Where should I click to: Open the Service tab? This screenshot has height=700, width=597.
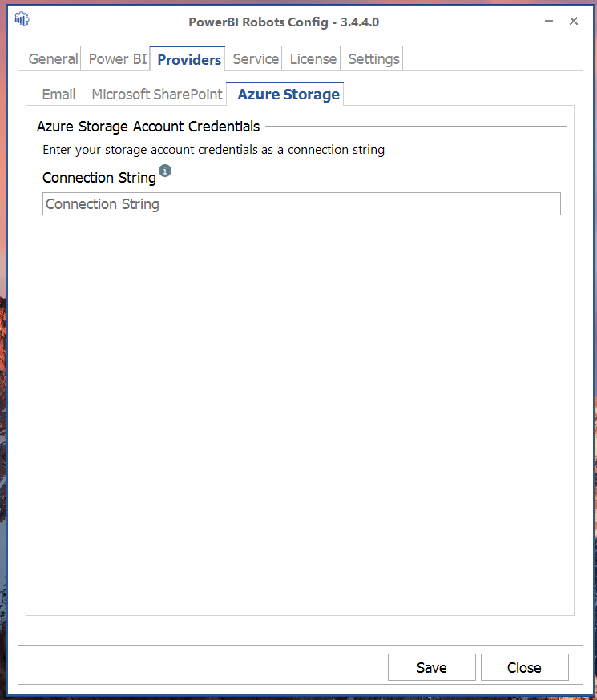(256, 59)
